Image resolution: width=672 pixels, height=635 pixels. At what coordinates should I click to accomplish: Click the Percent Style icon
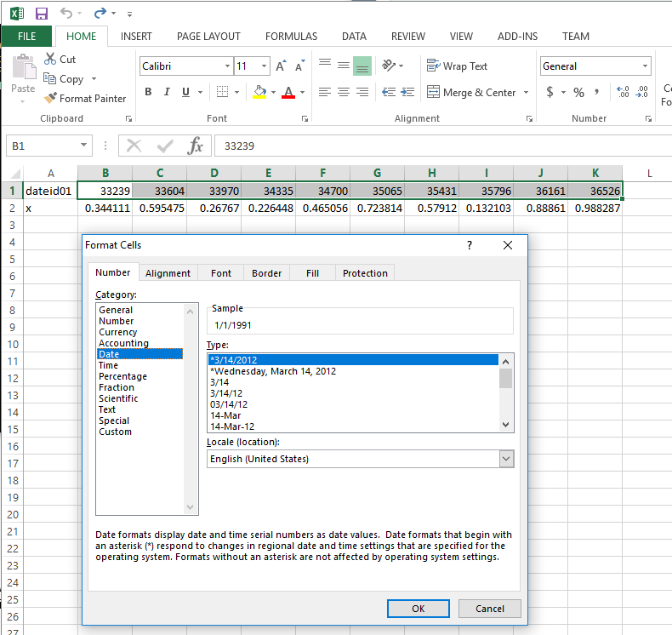pos(578,92)
